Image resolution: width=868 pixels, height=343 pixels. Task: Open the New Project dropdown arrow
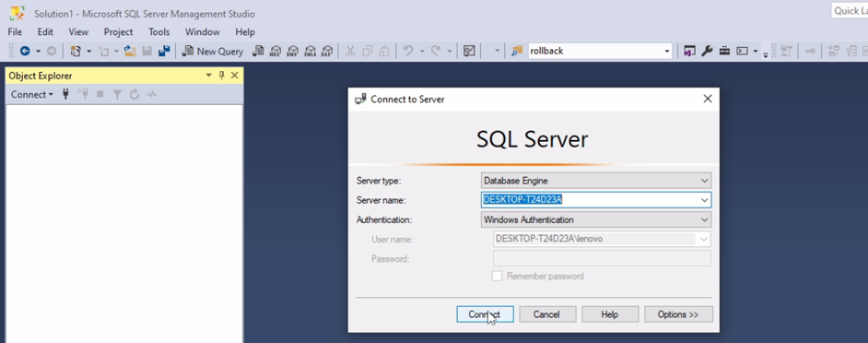(x=89, y=51)
